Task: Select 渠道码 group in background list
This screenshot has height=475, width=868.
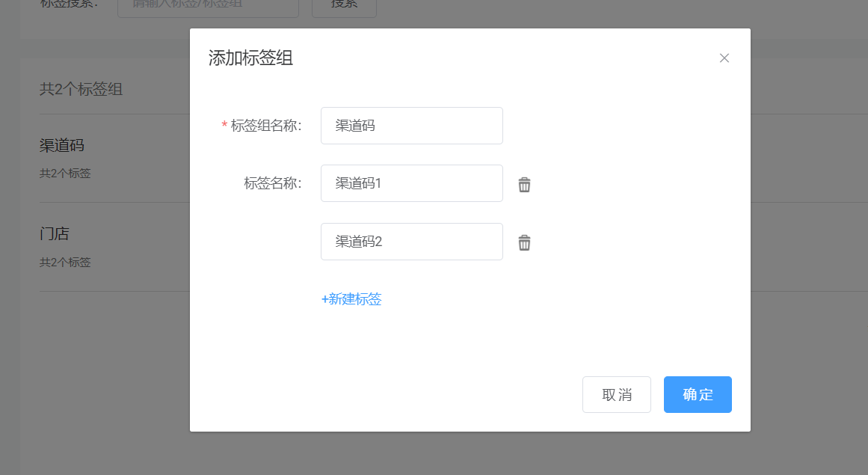Action: click(x=62, y=146)
